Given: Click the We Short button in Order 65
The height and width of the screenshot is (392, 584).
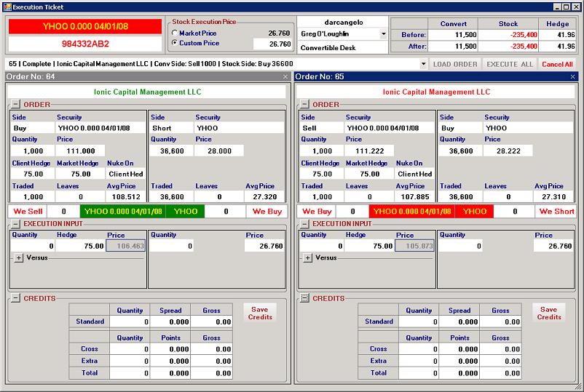Looking at the screenshot, I should [556, 211].
